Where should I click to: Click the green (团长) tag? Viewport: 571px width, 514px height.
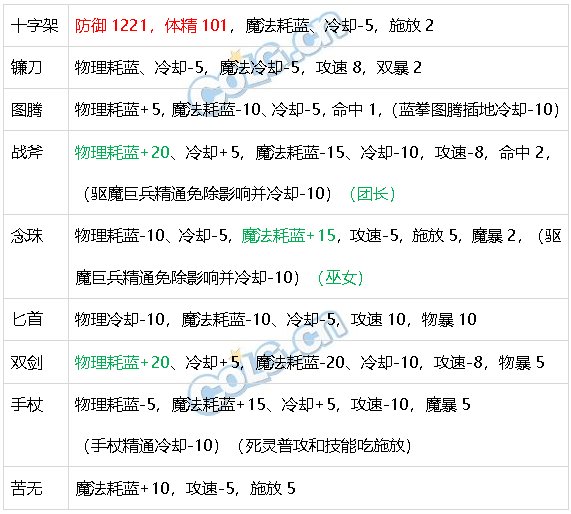372,194
